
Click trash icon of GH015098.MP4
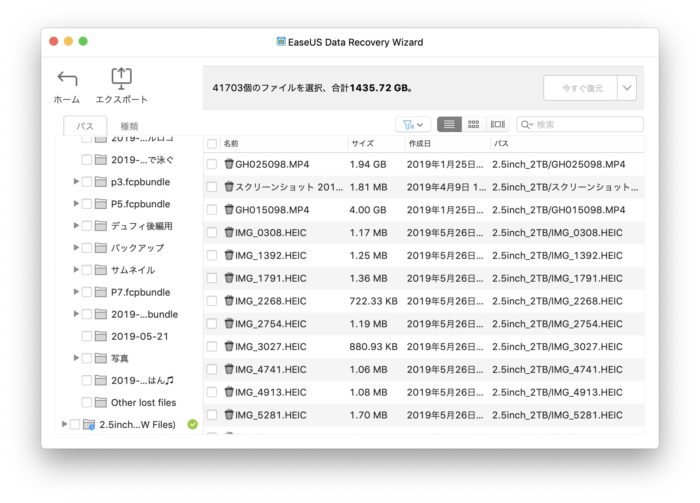tap(229, 209)
